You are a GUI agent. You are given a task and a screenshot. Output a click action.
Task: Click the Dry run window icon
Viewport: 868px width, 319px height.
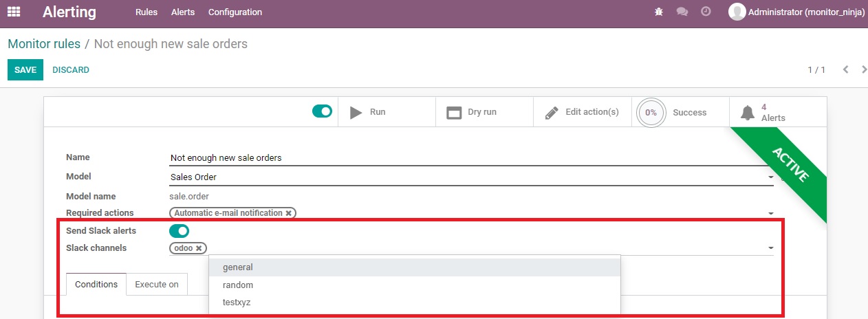pos(454,112)
